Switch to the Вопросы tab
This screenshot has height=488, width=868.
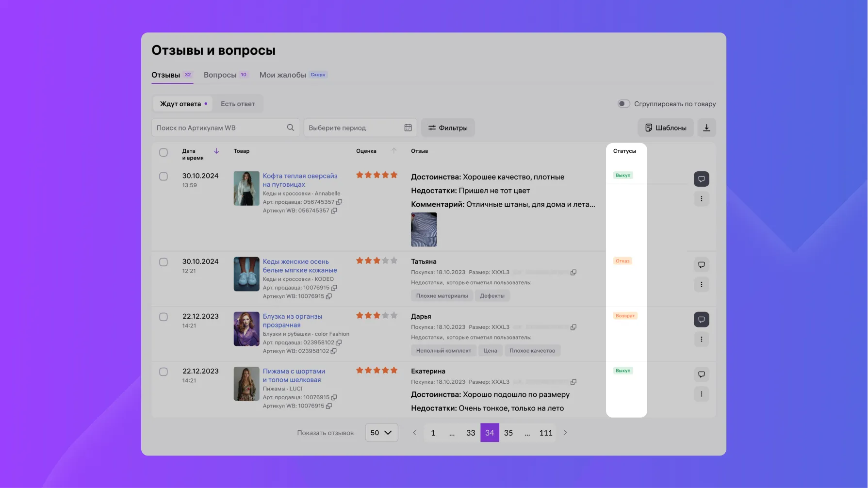click(x=226, y=75)
